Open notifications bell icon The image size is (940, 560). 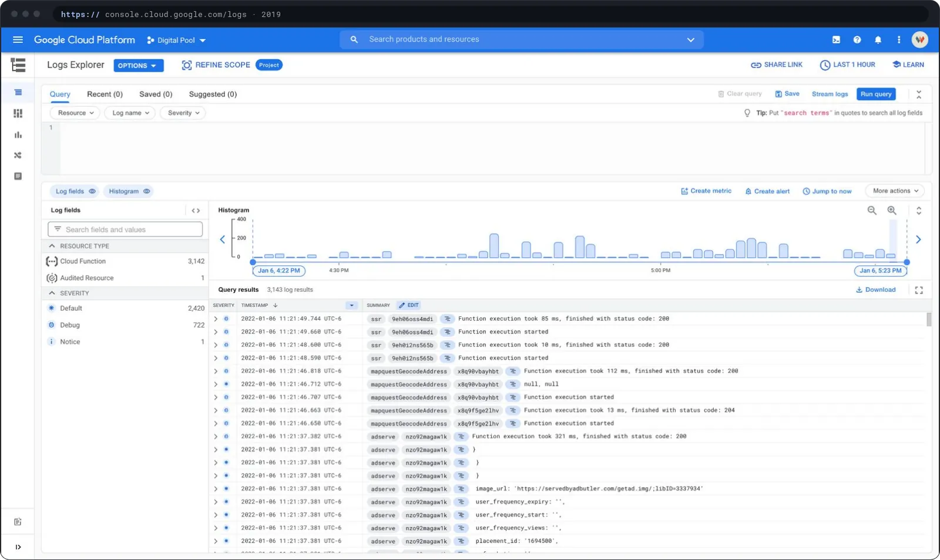coord(878,40)
